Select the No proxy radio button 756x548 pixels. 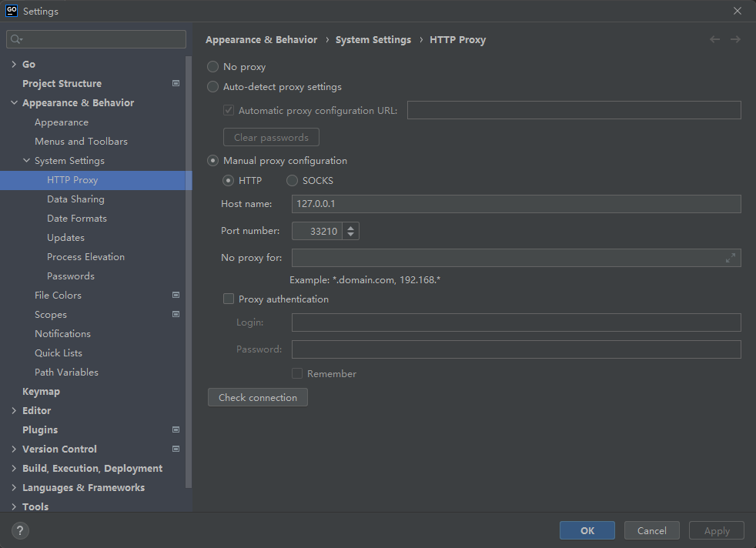point(212,67)
